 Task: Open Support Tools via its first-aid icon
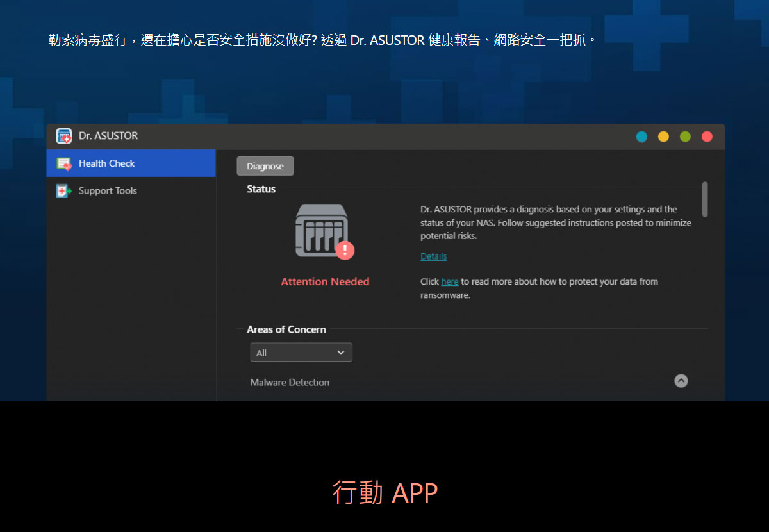coord(64,190)
